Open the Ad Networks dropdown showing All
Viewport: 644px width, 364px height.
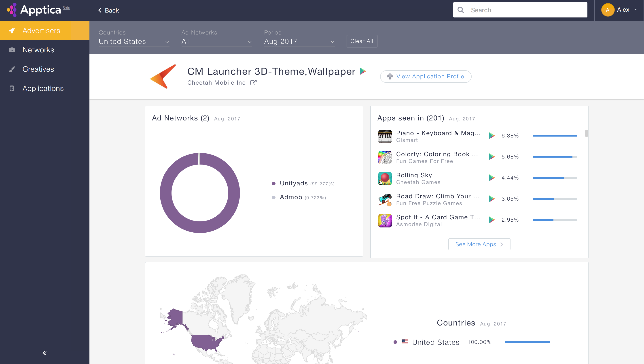click(217, 42)
